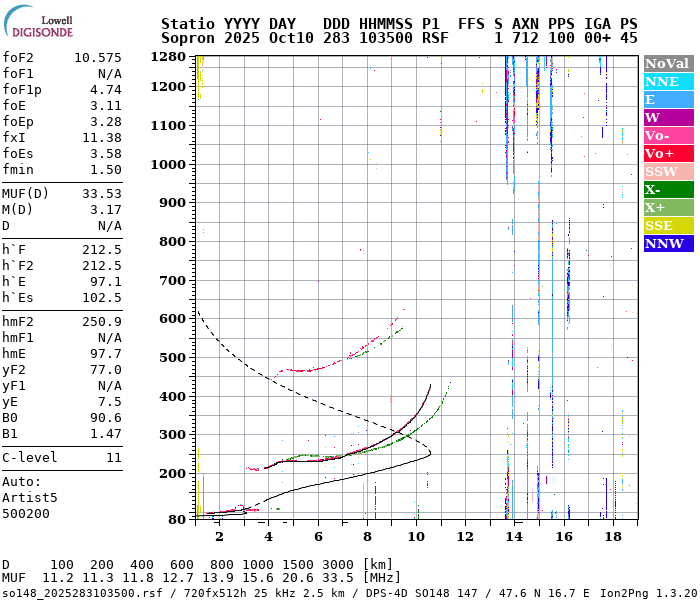
Task: Click the foF2 value 10.575
Action: (97, 58)
